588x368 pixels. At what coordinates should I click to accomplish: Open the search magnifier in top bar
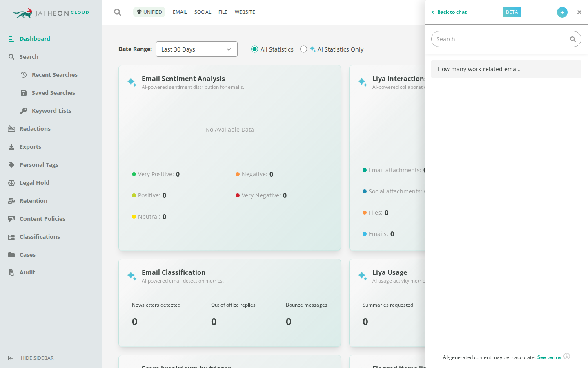tap(118, 12)
